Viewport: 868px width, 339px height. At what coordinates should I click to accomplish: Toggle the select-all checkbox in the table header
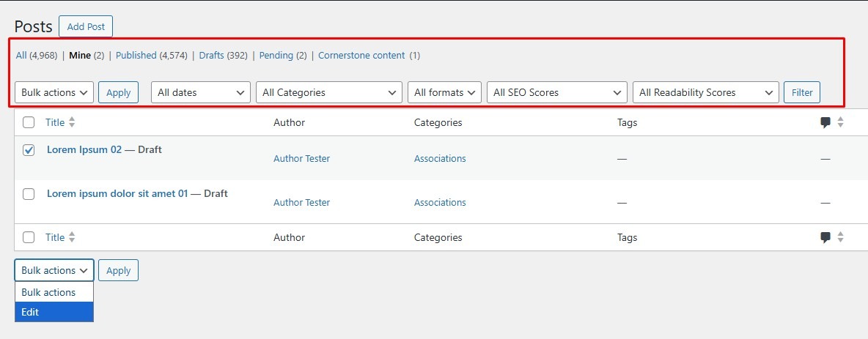tap(29, 123)
